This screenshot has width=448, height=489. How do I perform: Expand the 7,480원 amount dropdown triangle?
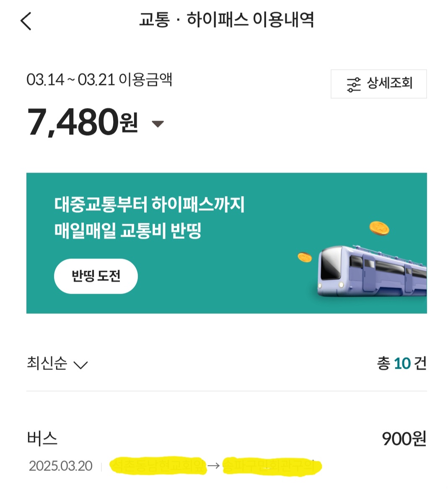(158, 124)
